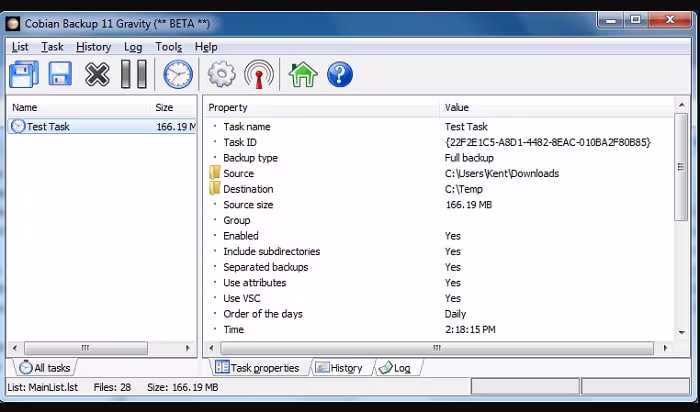Screen dimensions: 700x412
Task: Click properties pane scroll left arrow
Action: (x=212, y=348)
